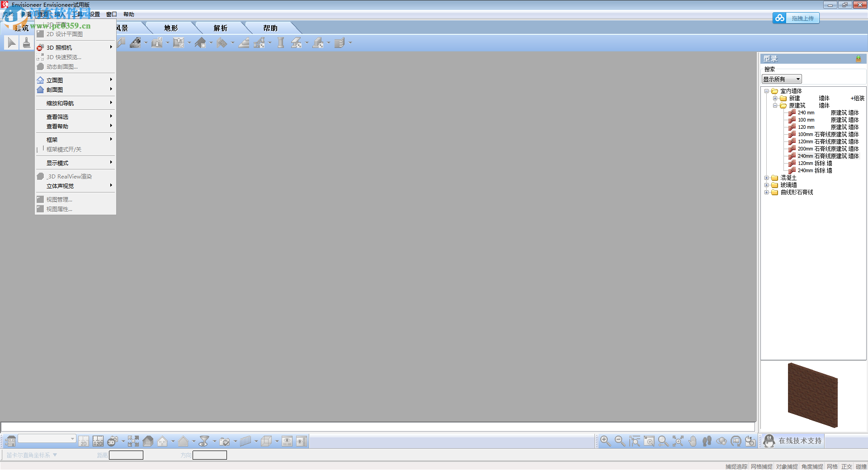Open the 立面图 submenu entry
Image resolution: width=868 pixels, height=470 pixels.
(75, 80)
